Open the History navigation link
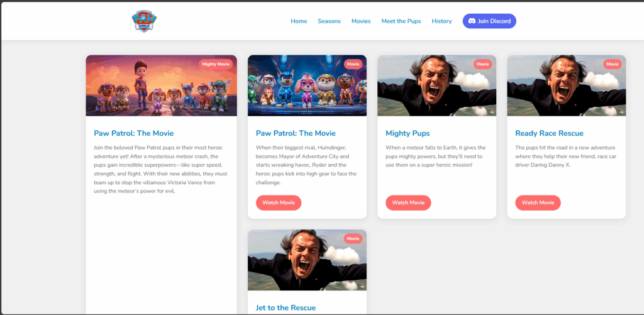Viewport: 644px width, 315px height. pyautogui.click(x=441, y=21)
